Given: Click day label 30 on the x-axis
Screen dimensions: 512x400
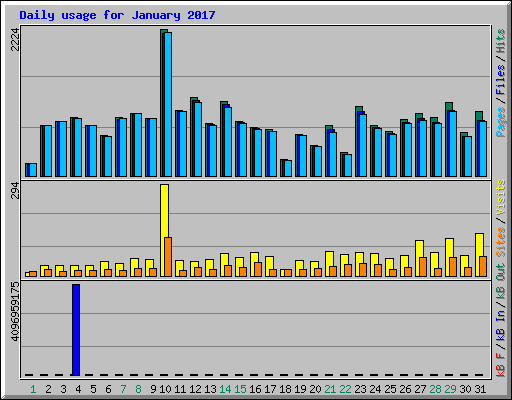Looking at the screenshot, I should point(465,389).
